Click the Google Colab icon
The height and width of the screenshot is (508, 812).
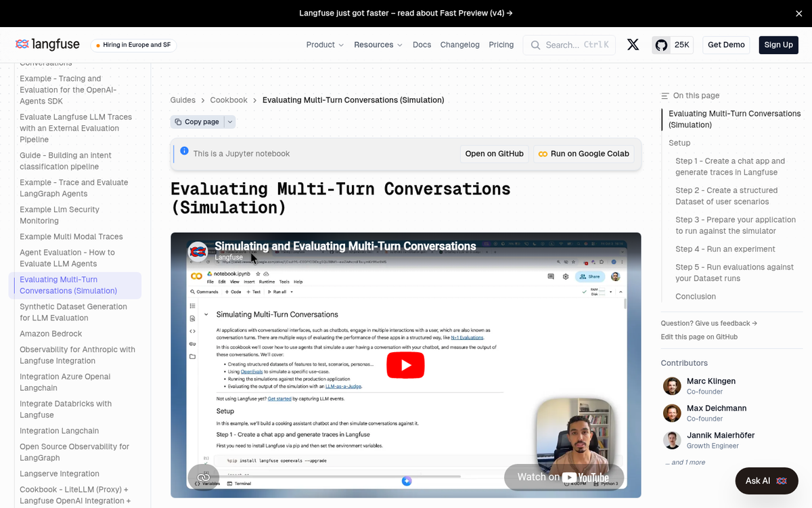click(543, 154)
